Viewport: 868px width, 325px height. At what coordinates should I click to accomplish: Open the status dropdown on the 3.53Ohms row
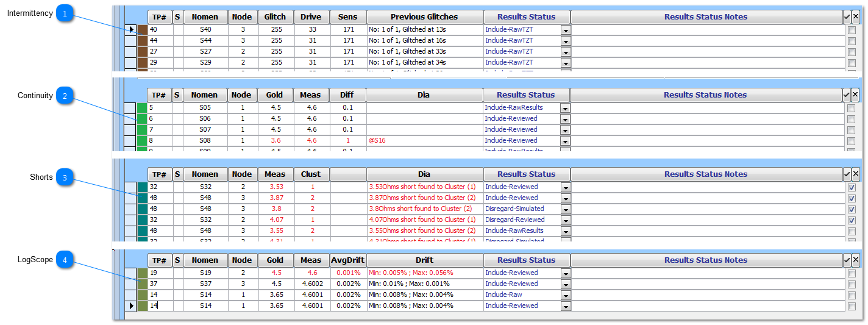point(566,187)
